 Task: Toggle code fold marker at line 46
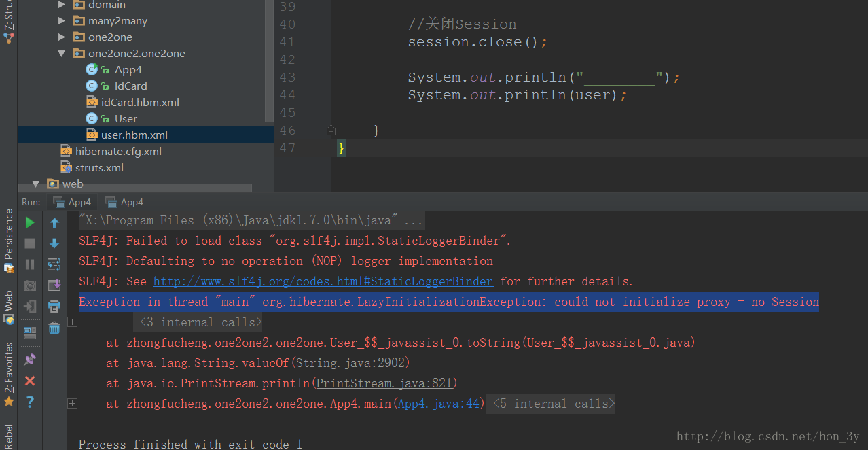tap(331, 130)
